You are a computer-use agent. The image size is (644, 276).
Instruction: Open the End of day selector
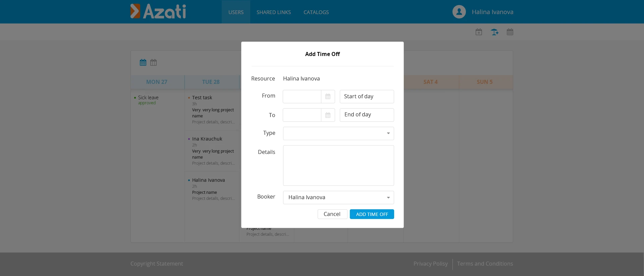click(367, 115)
